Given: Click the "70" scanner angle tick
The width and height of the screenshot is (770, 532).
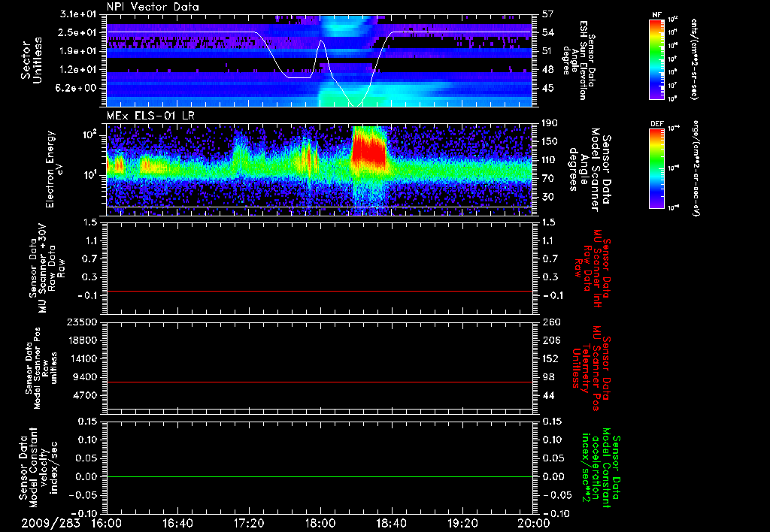Looking at the screenshot, I should (x=547, y=178).
